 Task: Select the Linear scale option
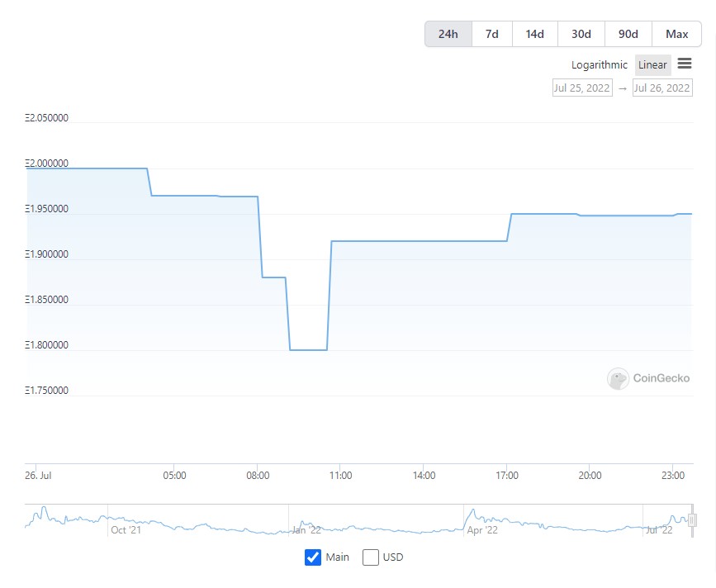click(x=652, y=64)
